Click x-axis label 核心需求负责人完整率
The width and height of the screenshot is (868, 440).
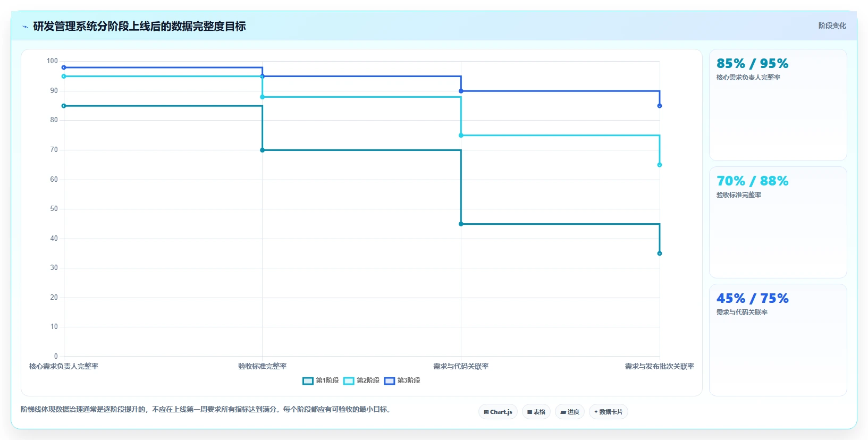tap(64, 366)
